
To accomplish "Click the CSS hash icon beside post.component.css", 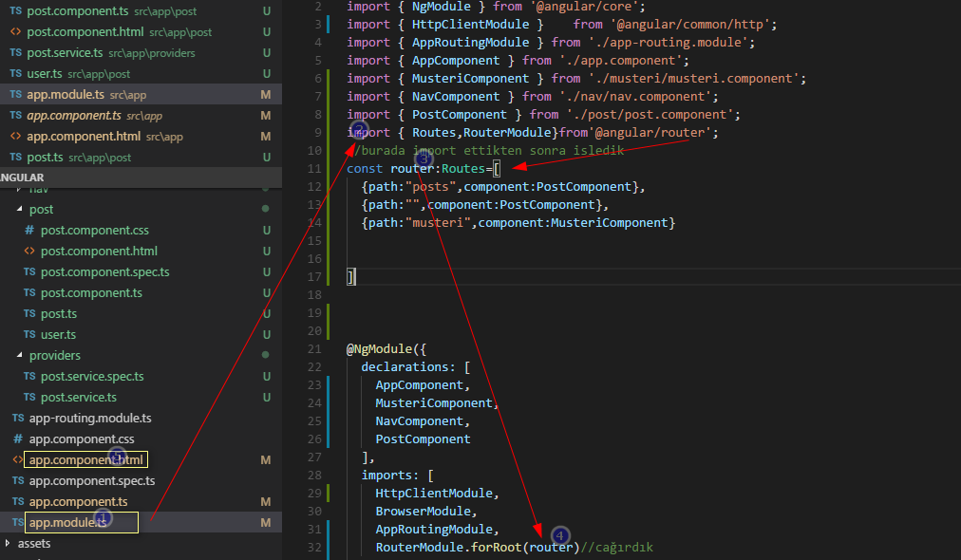I will [29, 231].
